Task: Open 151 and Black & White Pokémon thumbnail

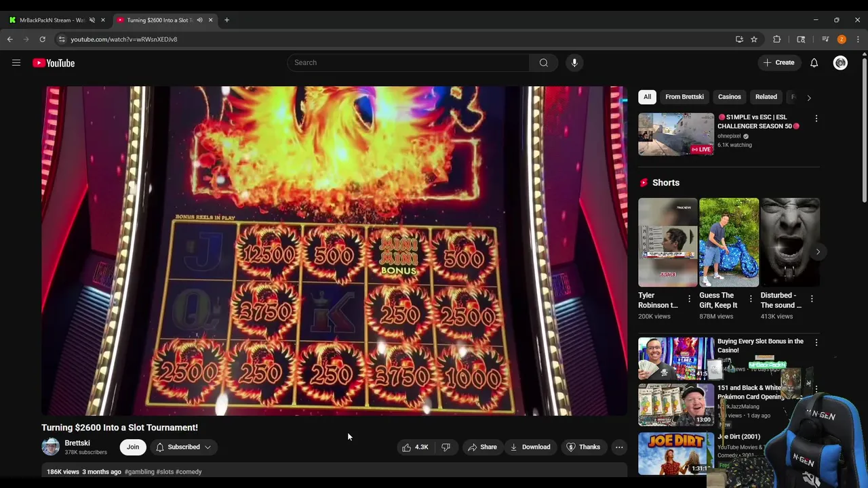Action: click(x=676, y=405)
